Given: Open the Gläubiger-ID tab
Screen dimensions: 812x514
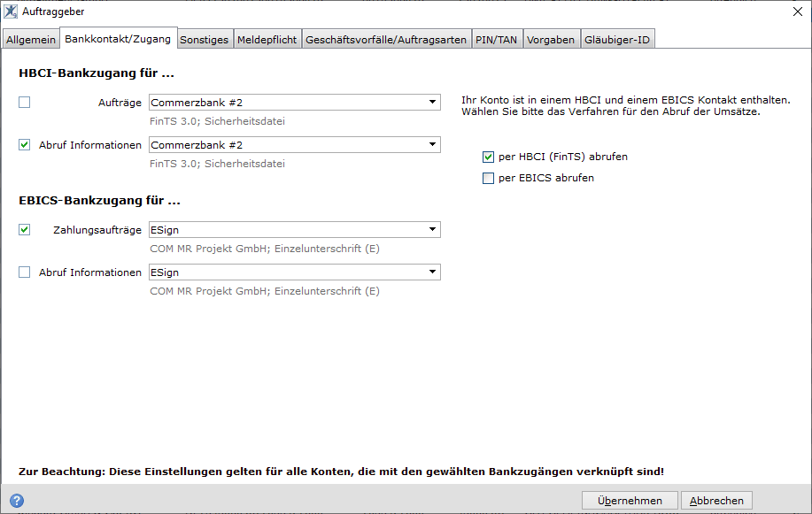Looking at the screenshot, I should pyautogui.click(x=617, y=39).
